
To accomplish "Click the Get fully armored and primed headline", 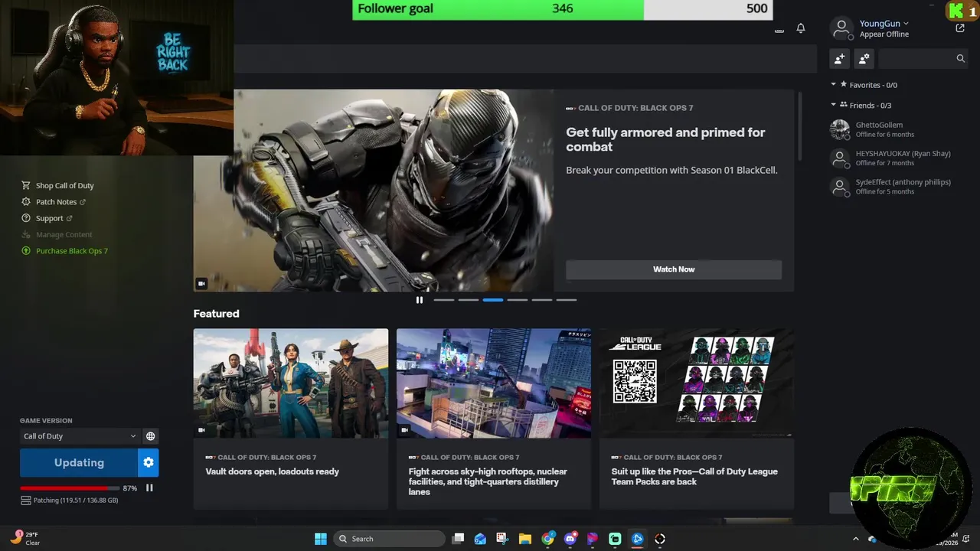I will pos(665,139).
